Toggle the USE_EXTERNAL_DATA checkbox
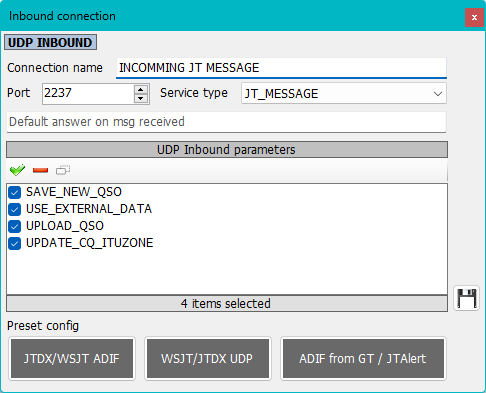486x393 pixels. click(15, 209)
